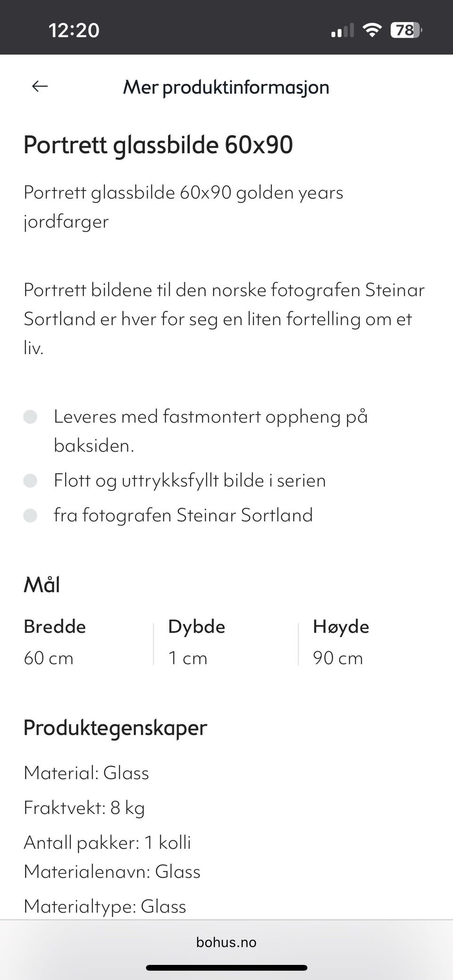Image resolution: width=453 pixels, height=980 pixels.
Task: Open the bohus.no address bar entry
Action: pos(226,942)
